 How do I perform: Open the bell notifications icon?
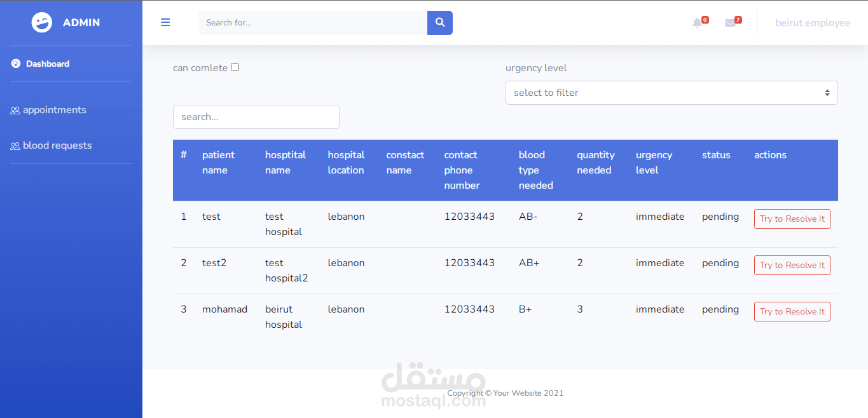pos(697,23)
